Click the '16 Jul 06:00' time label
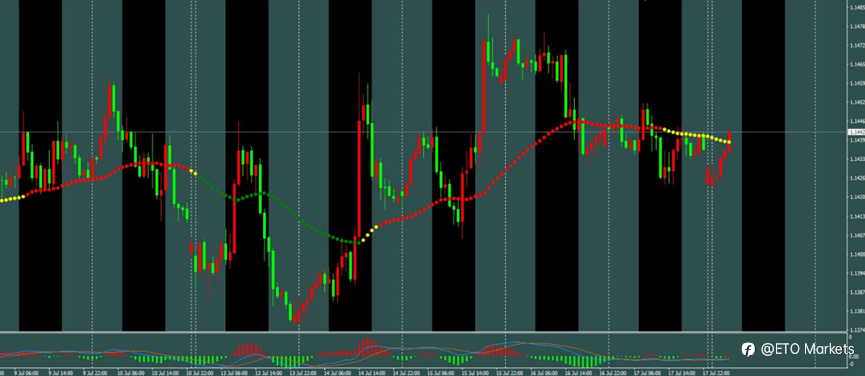 544,373
